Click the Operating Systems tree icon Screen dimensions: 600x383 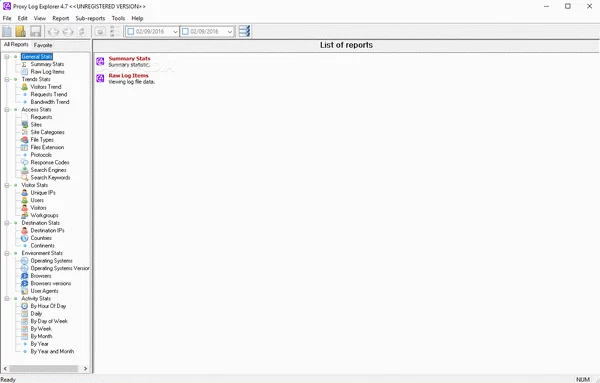click(24, 261)
